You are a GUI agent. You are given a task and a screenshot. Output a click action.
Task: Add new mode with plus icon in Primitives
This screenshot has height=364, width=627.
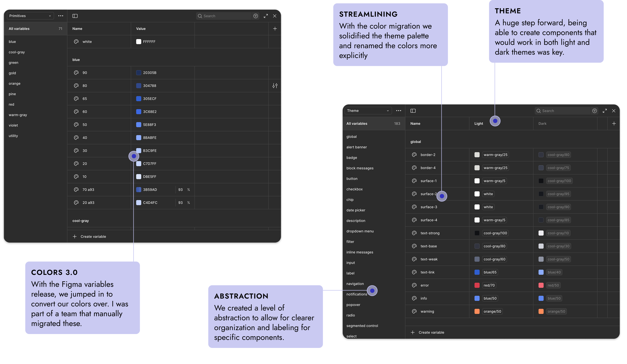tap(275, 29)
